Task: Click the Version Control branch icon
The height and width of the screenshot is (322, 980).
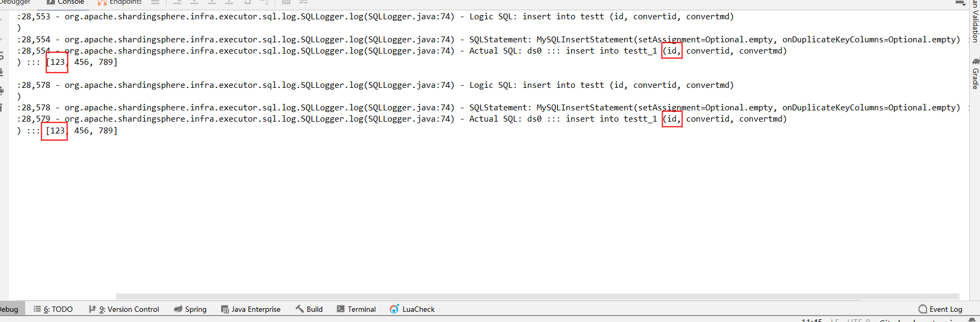Action: point(92,309)
